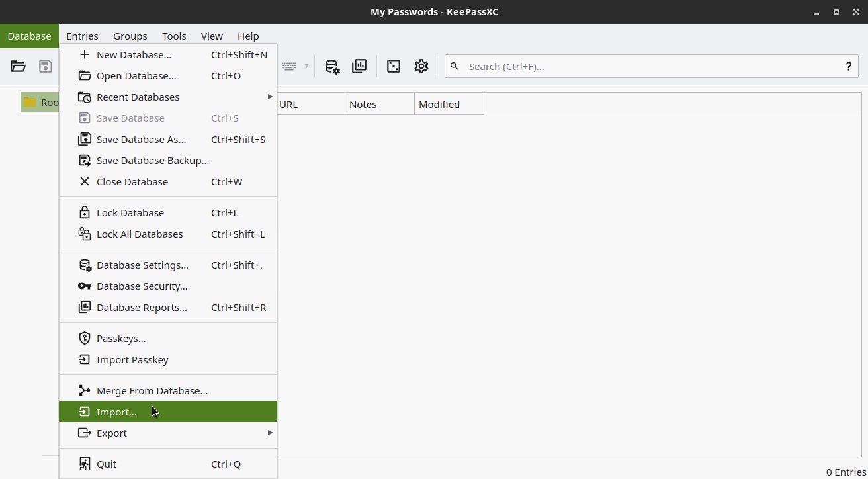This screenshot has width=868, height=479.
Task: Click the Lock Database padlock icon
Action: click(x=84, y=213)
